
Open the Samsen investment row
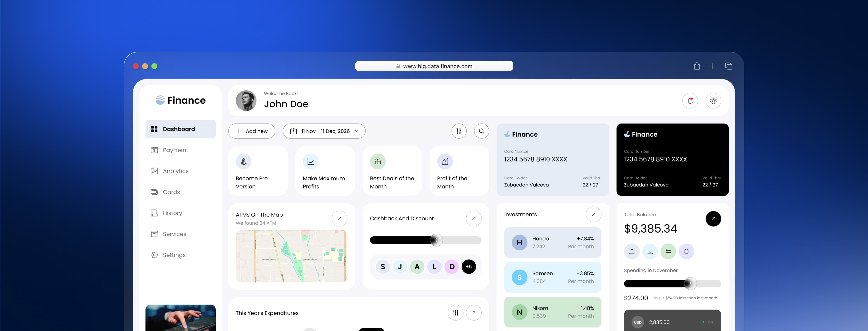(x=553, y=277)
